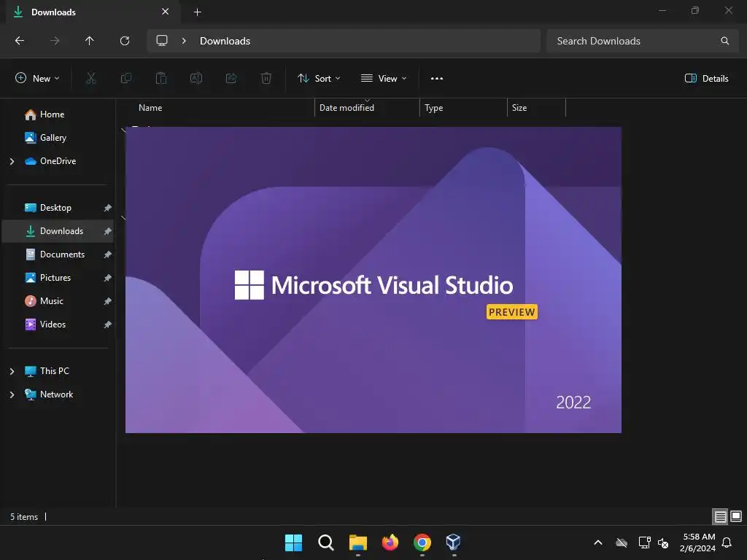Viewport: 747px width, 560px height.
Task: Open notifications bell icon
Action: [x=727, y=542]
